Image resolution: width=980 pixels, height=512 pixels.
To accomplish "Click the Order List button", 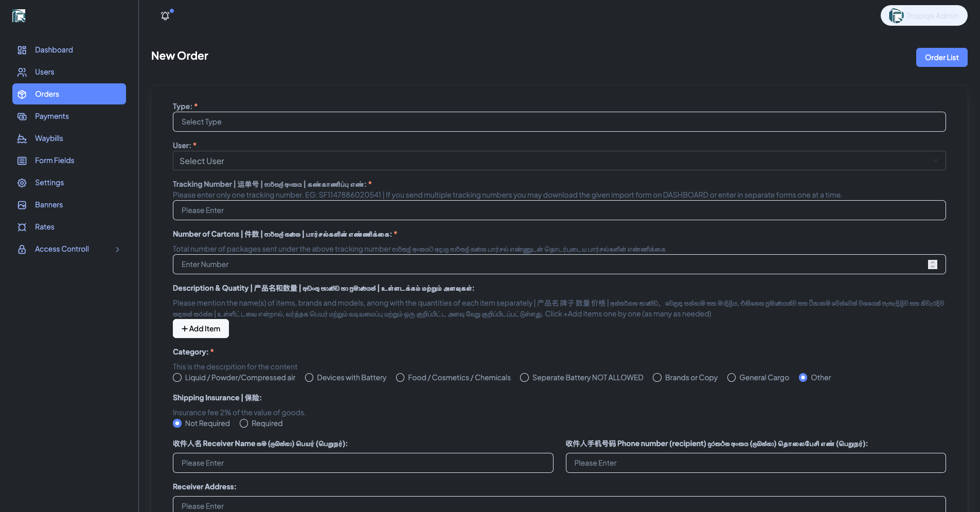I will point(941,57).
